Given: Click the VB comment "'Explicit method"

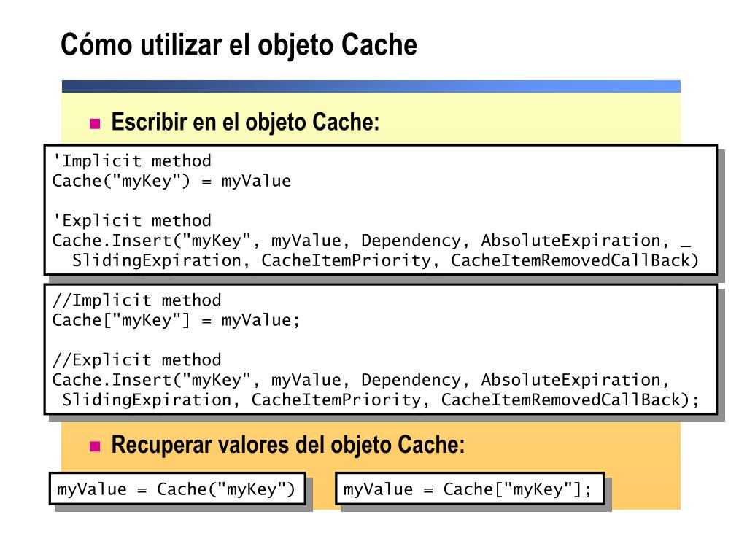Looking at the screenshot, I should click(x=131, y=220).
